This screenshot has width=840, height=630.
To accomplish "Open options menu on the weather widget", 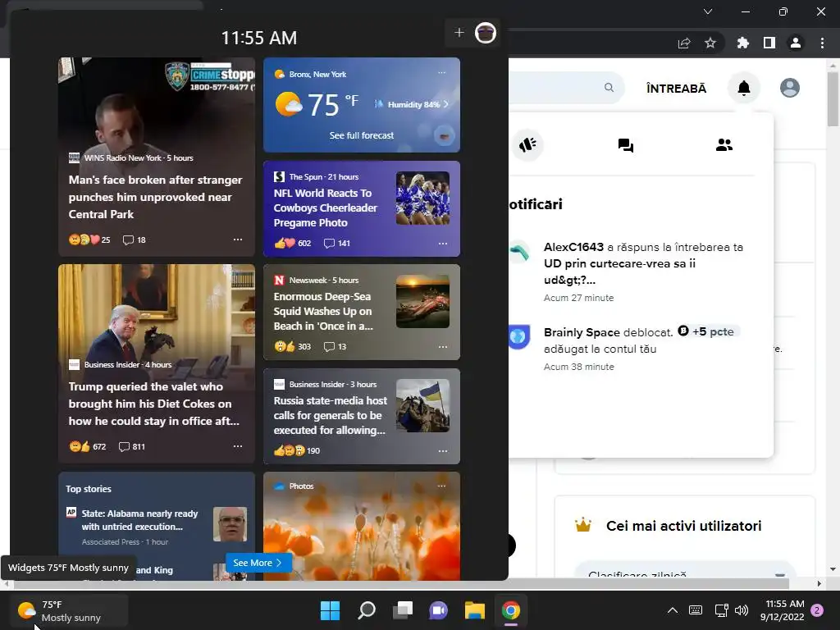I will 441,73.
